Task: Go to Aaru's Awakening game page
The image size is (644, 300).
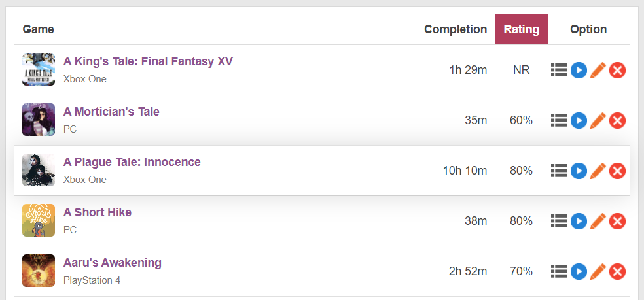Action: click(x=113, y=263)
